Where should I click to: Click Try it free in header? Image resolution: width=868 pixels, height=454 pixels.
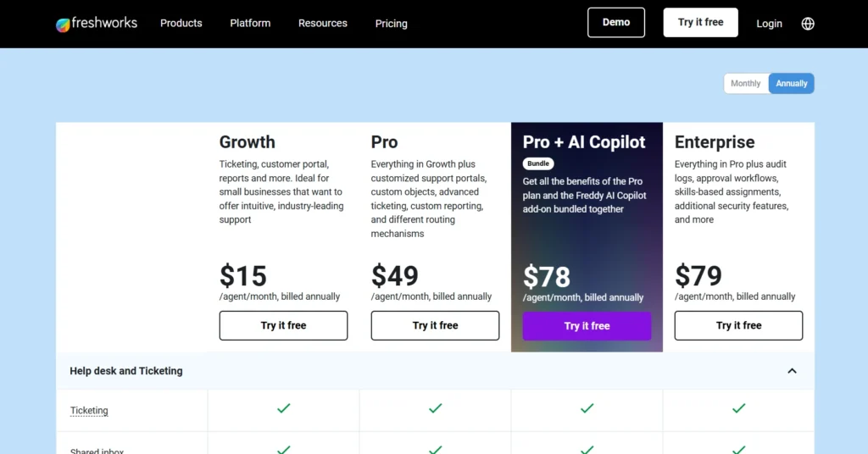pyautogui.click(x=700, y=23)
